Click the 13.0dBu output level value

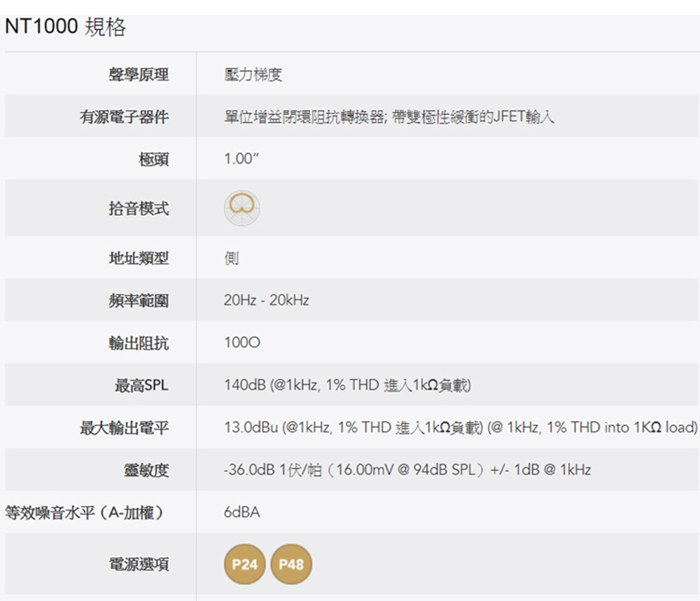coord(461,427)
